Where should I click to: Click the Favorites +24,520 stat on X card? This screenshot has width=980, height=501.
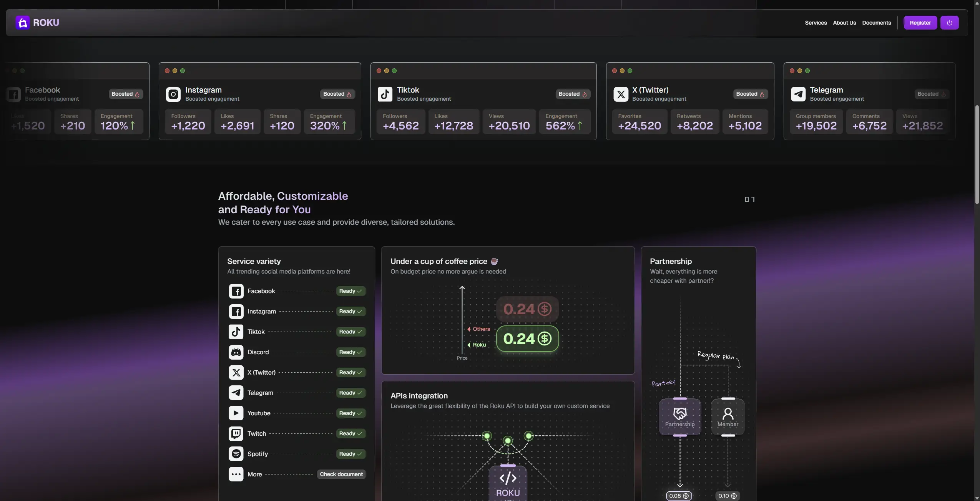coord(639,122)
